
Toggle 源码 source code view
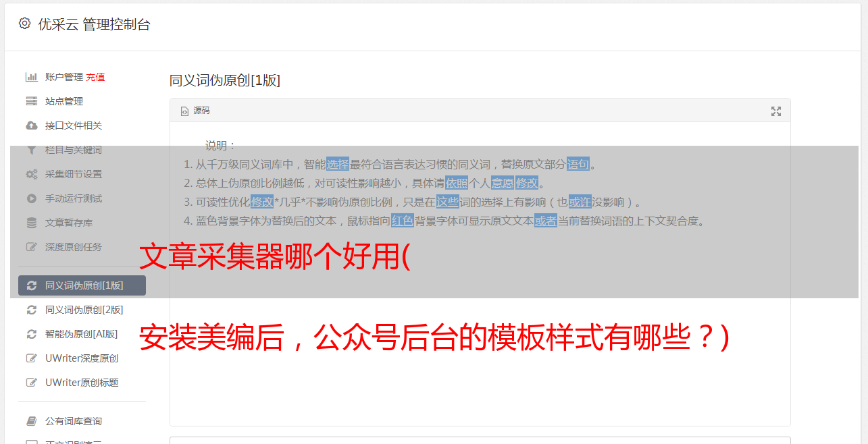tap(195, 111)
